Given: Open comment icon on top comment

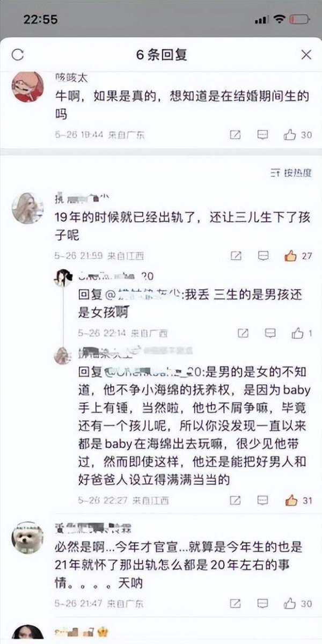Looking at the screenshot, I should click(262, 135).
